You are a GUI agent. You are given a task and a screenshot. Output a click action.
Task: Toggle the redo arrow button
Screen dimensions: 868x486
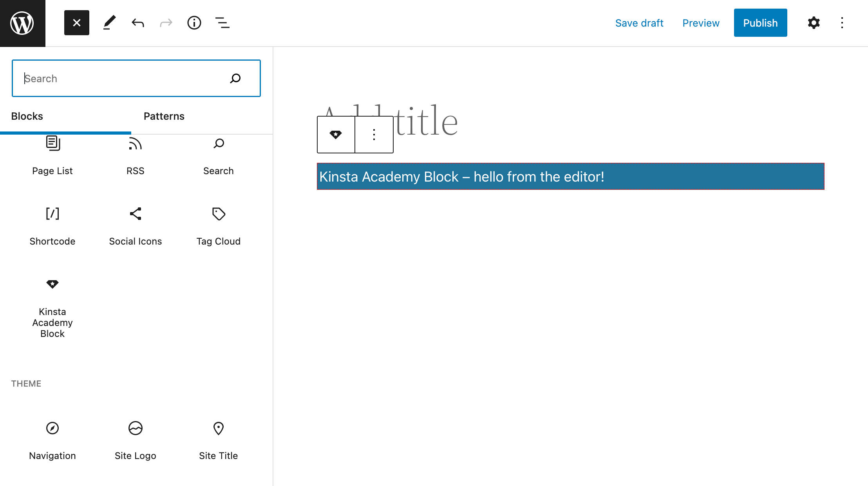coord(166,23)
